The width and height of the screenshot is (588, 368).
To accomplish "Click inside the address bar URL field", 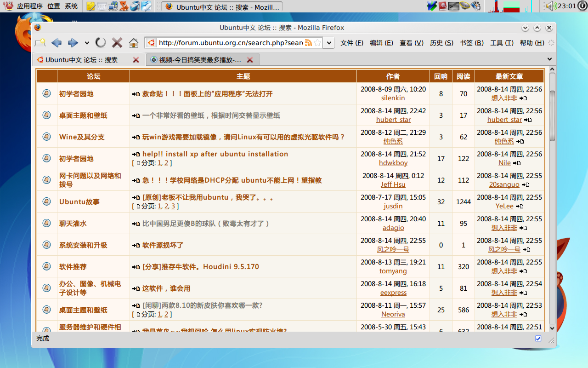I will pos(231,43).
